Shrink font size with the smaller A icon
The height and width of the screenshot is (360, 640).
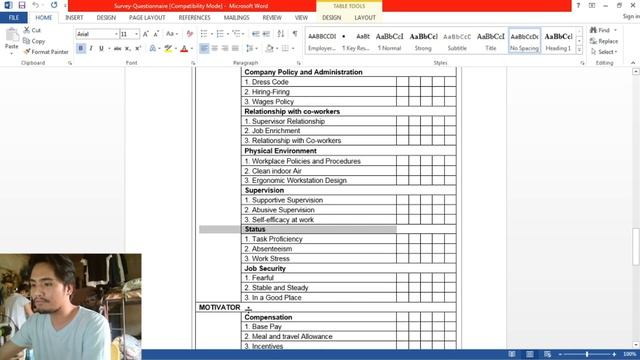point(156,34)
